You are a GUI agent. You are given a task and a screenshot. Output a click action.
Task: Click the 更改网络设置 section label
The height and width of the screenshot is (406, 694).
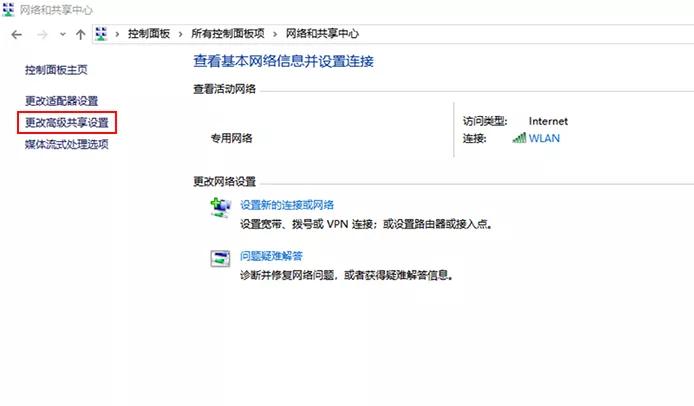click(x=224, y=182)
